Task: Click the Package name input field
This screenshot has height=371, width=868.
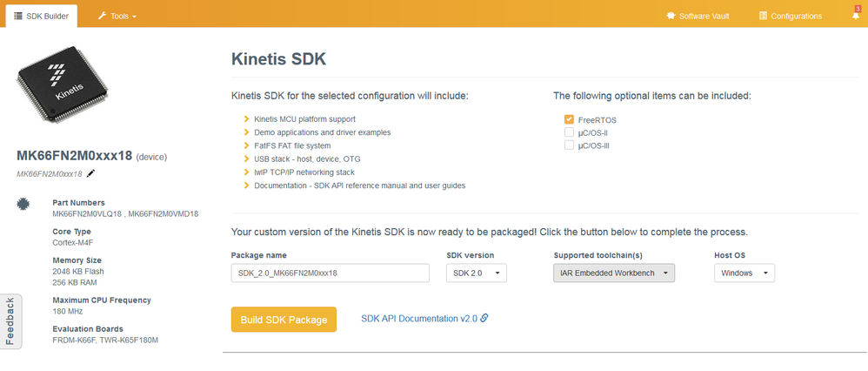Action: click(x=331, y=273)
